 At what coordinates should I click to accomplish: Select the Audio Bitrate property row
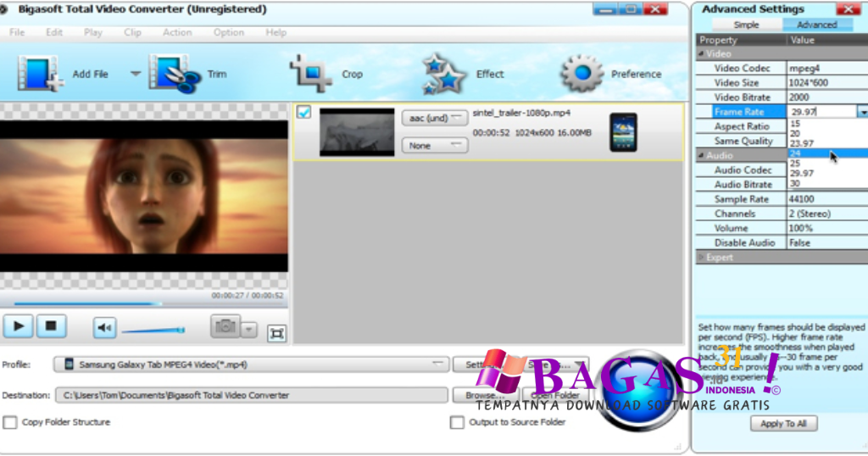point(742,185)
